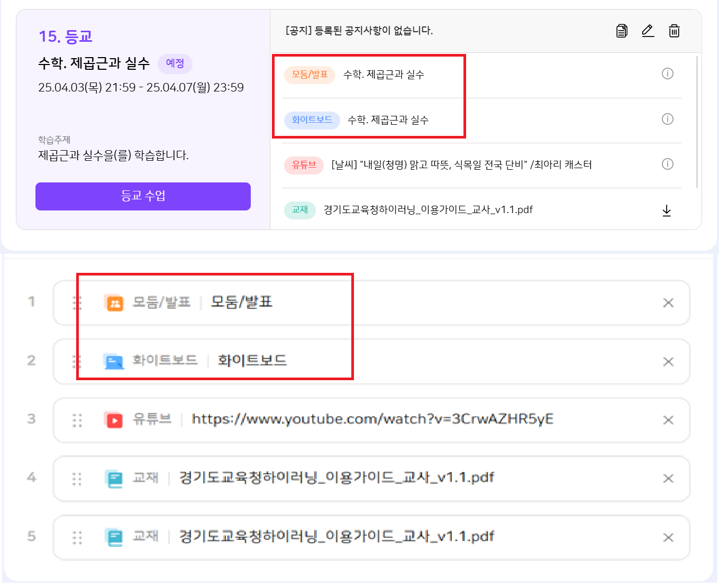This screenshot has height=588, width=719.
Task: Remove item 4 교재 PDF with X
Action: click(668, 479)
